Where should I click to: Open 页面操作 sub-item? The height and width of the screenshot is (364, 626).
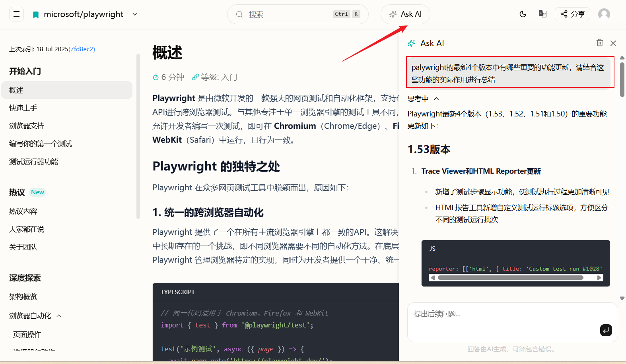pyautogui.click(x=27, y=335)
